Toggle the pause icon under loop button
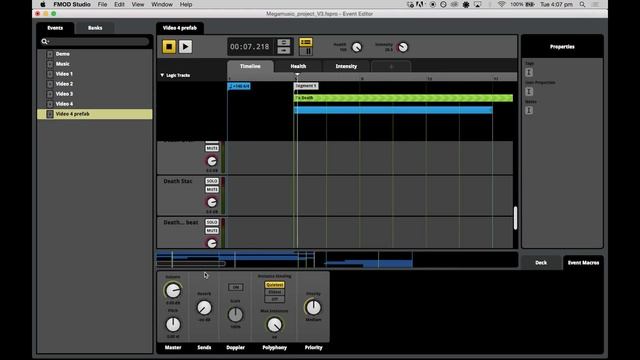Image resolution: width=640 pixels, height=360 pixels. (306, 51)
